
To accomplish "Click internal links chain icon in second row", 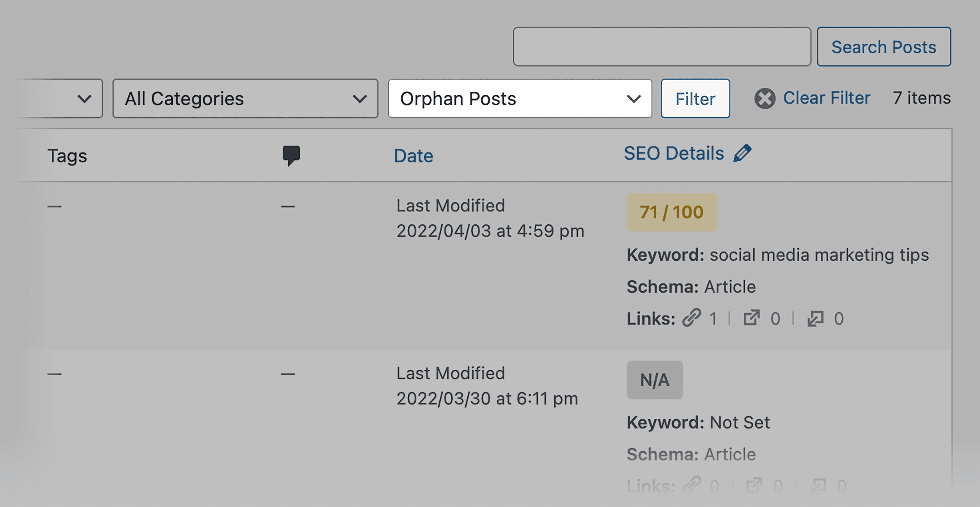I will coord(692,485).
